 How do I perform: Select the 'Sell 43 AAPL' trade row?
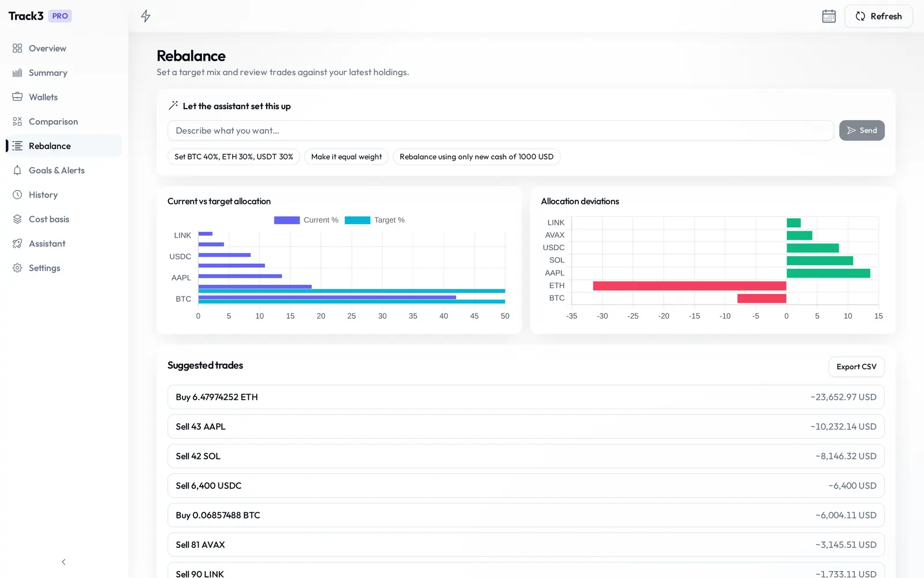tap(526, 427)
